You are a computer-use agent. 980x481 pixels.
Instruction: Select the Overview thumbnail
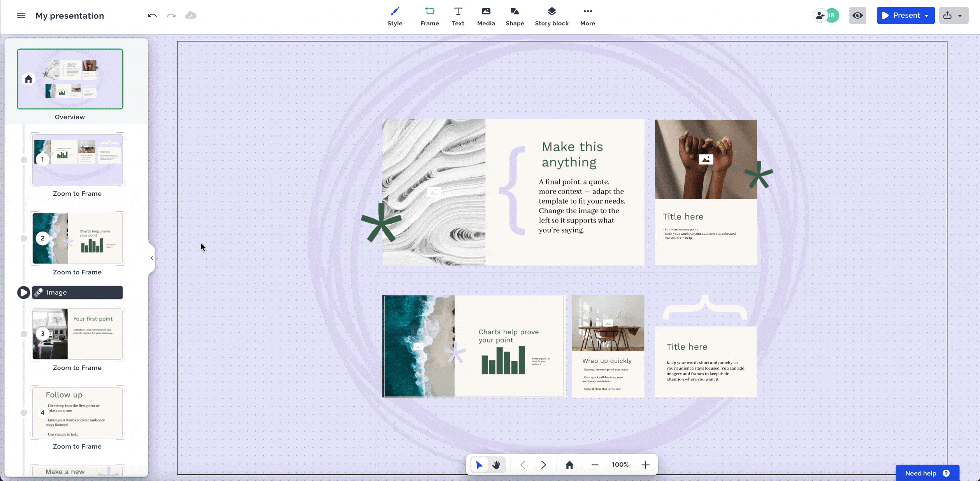(70, 79)
